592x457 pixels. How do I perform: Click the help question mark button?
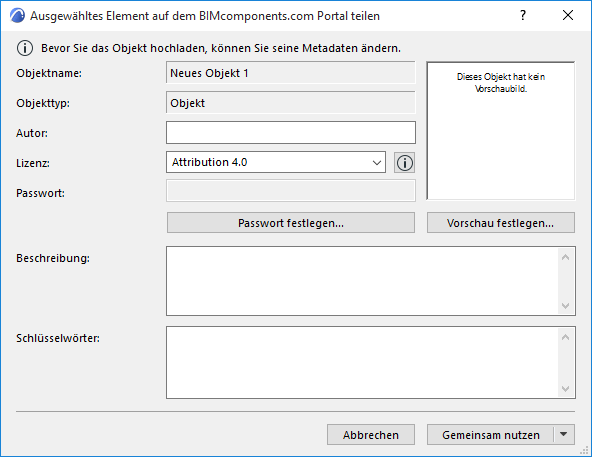(x=523, y=15)
